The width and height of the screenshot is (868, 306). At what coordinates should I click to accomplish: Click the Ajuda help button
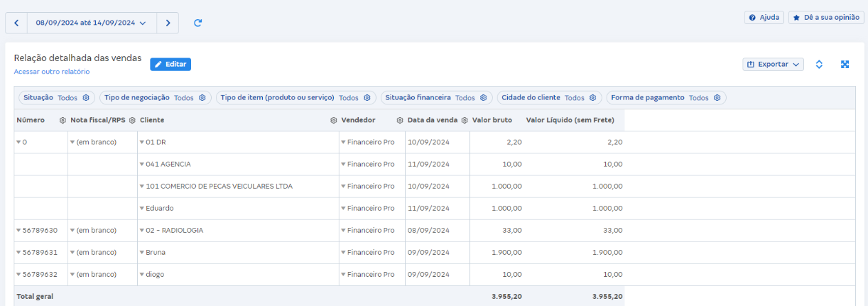764,18
